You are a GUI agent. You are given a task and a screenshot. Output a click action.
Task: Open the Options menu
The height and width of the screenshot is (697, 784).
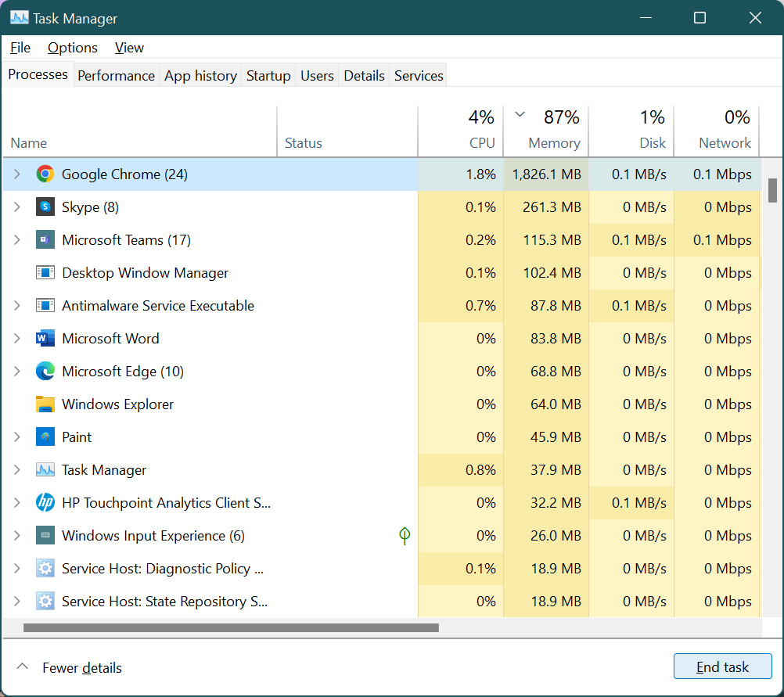73,48
